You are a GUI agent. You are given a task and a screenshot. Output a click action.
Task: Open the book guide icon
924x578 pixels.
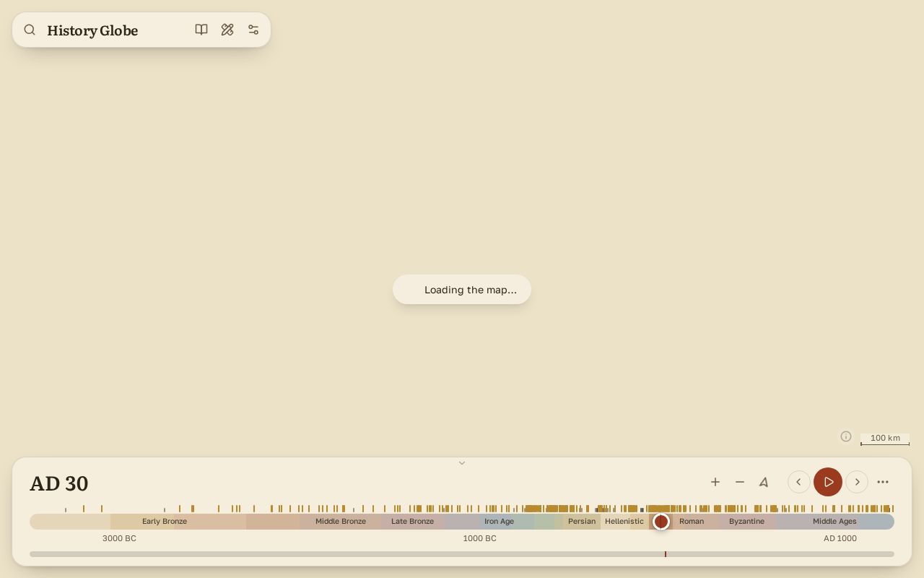(x=201, y=30)
